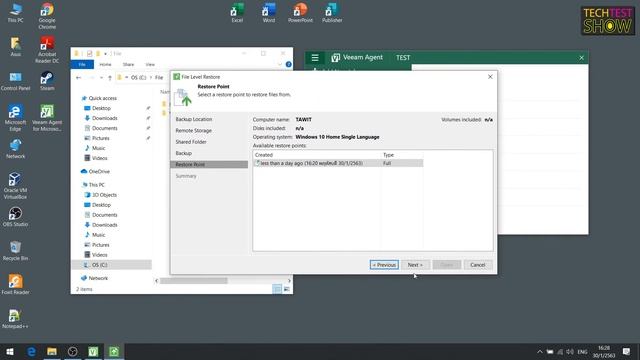
Task: Open the Share tab in Explorer
Action: click(128, 64)
